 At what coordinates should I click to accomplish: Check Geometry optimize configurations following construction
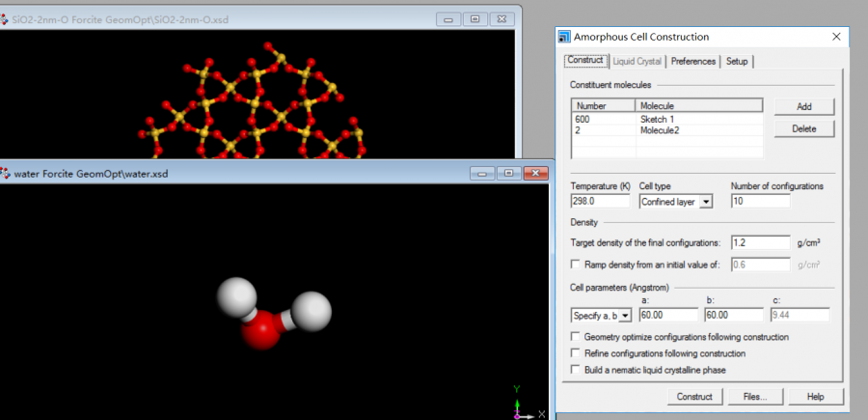click(575, 336)
